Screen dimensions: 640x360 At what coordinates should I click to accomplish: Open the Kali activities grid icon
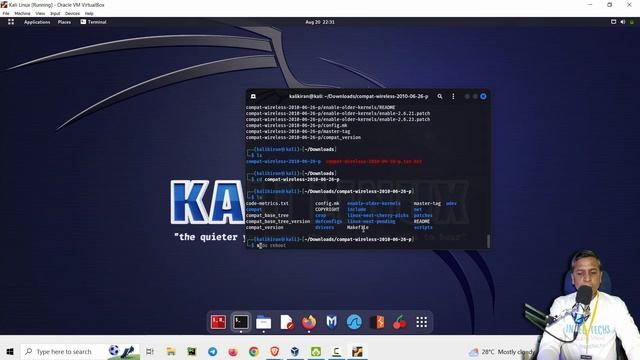click(11, 22)
